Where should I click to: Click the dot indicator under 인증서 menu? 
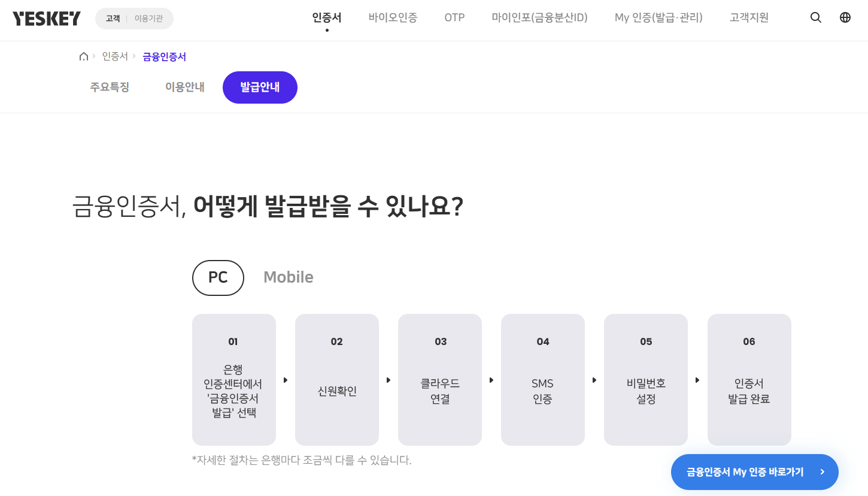tap(326, 29)
